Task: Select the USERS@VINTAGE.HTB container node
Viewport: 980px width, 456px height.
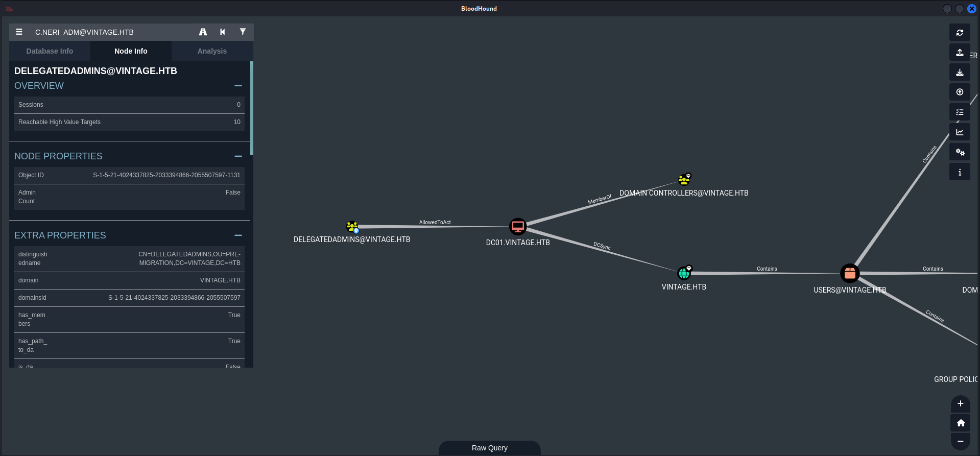Action: point(850,273)
